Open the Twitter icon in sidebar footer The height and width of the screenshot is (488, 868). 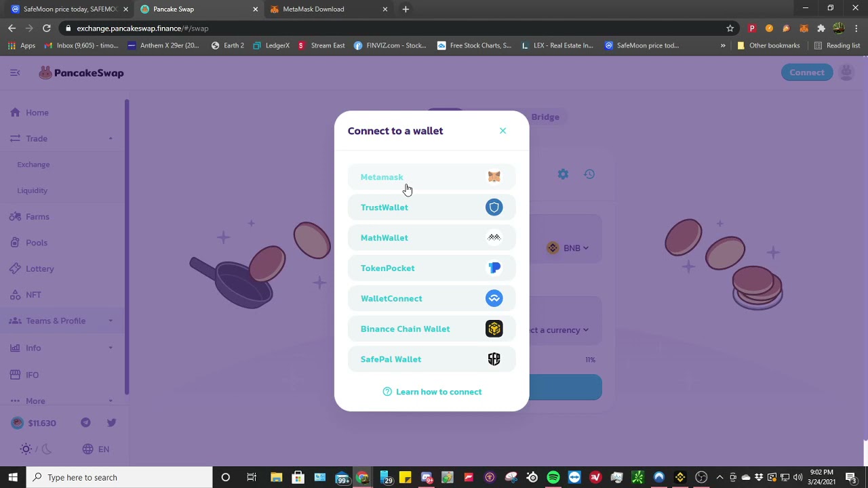point(112,423)
